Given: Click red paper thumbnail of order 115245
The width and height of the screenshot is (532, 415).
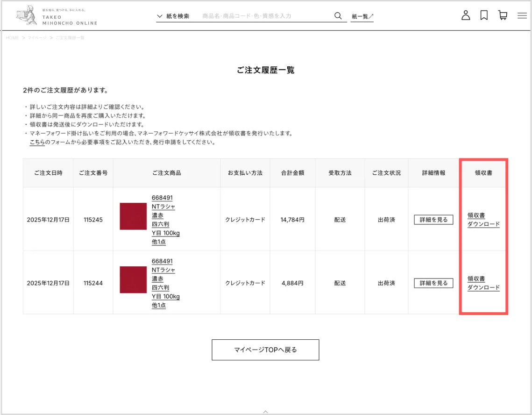Looking at the screenshot, I should [133, 216].
